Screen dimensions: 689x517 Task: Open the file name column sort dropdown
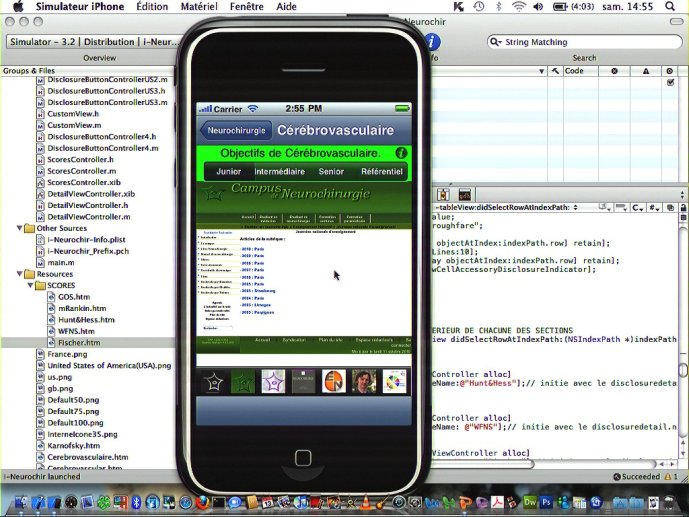541,71
